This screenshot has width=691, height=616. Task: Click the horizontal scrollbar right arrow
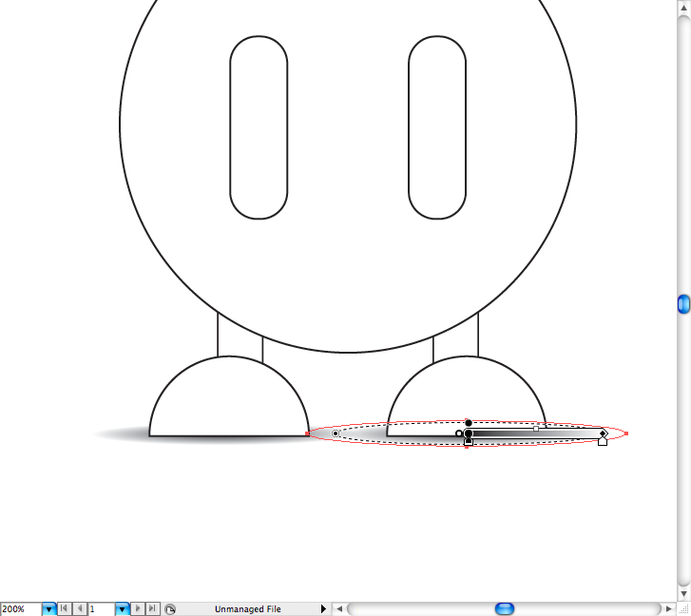669,608
